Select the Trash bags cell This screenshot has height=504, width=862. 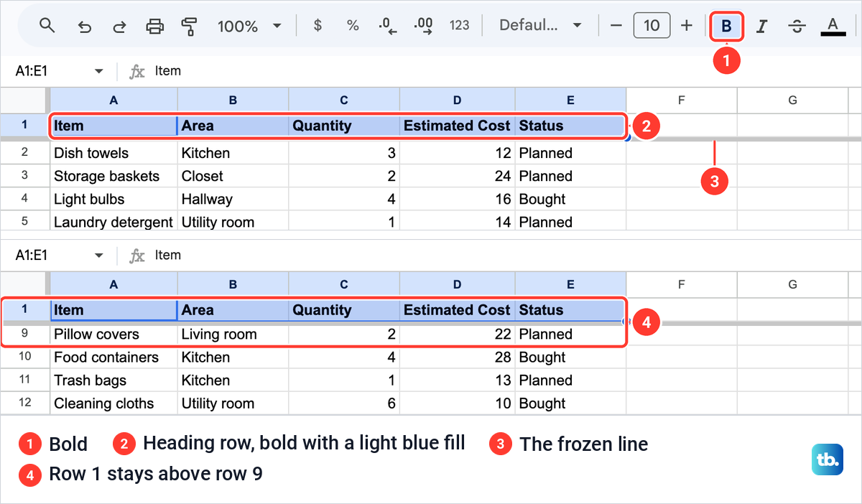pos(113,381)
